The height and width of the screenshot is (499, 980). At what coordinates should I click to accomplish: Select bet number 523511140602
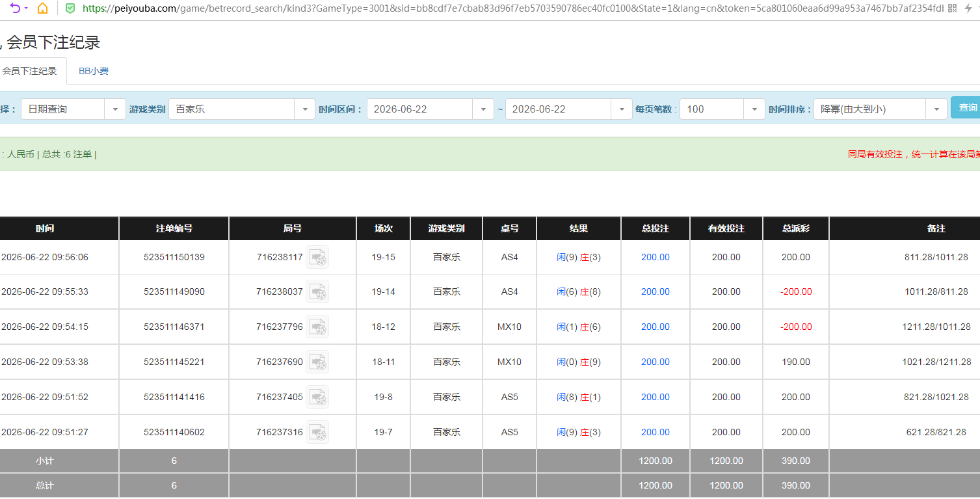click(174, 432)
